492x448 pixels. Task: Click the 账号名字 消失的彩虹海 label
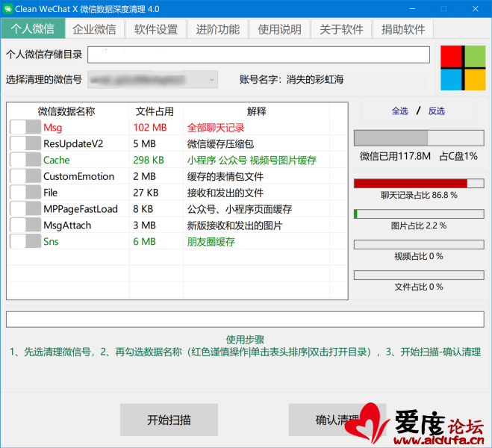click(291, 79)
